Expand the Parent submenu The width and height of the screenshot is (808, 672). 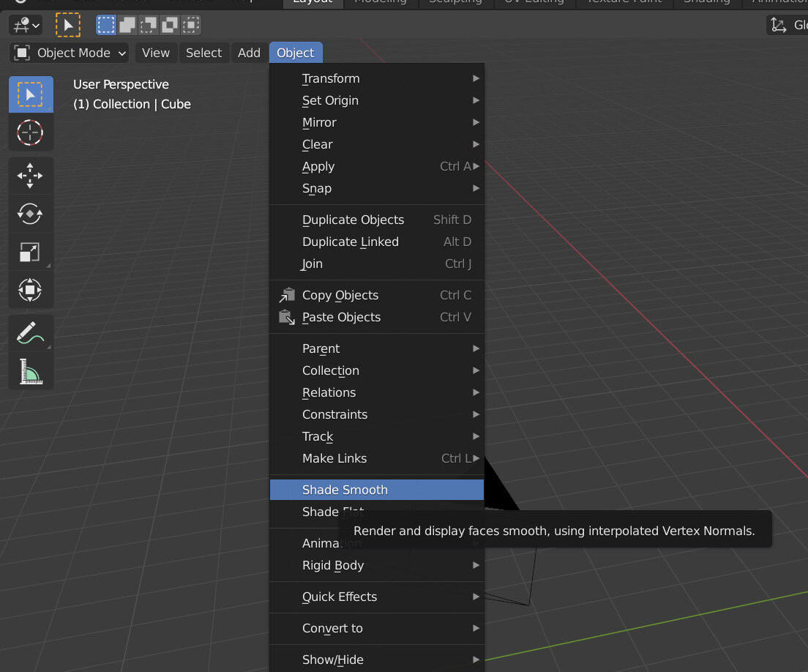point(377,349)
